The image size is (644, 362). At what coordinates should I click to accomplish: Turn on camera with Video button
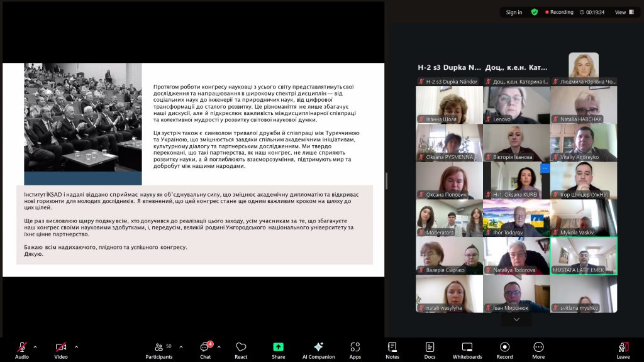tap(61, 349)
